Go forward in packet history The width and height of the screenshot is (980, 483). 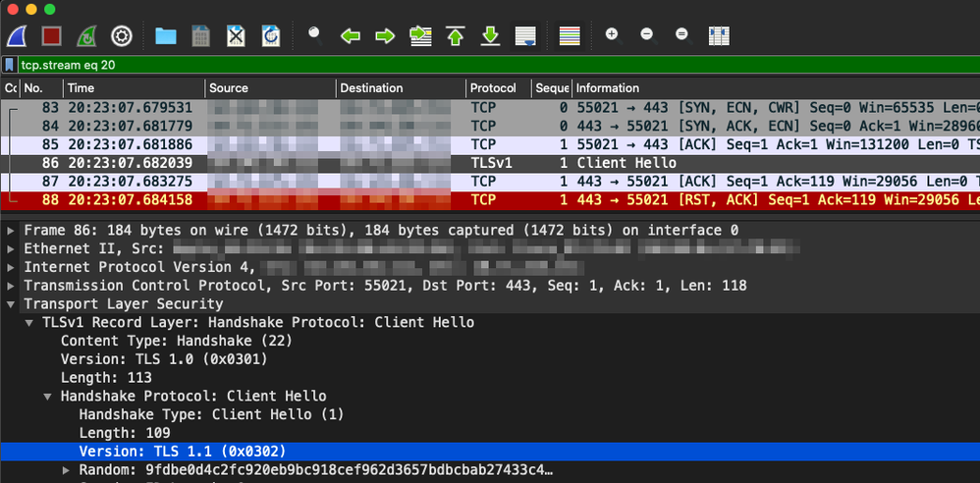[386, 36]
